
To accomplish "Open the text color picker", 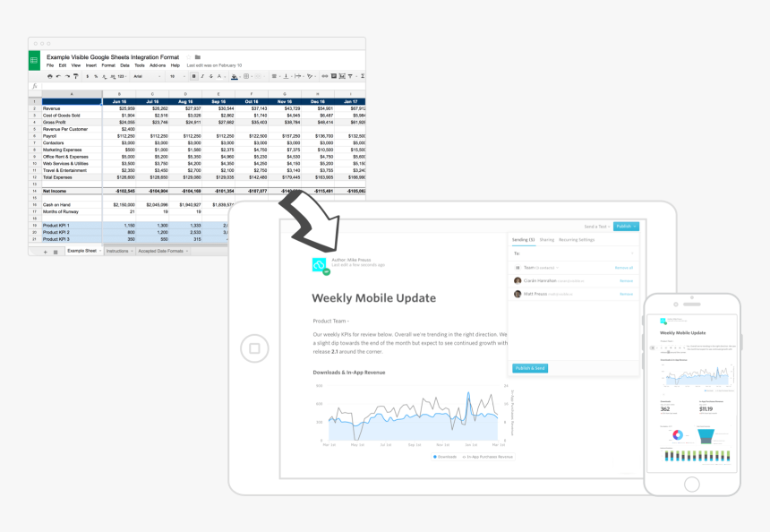I will click(219, 76).
